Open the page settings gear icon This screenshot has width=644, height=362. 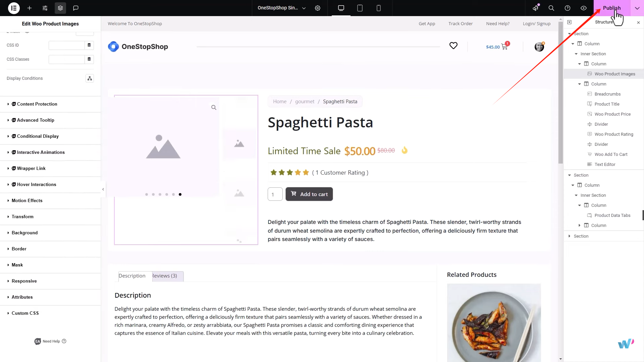(x=318, y=8)
